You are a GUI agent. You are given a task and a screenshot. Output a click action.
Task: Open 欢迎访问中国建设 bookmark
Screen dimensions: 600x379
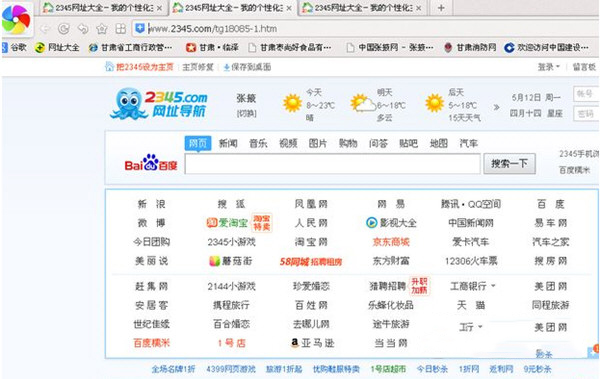coord(546,47)
